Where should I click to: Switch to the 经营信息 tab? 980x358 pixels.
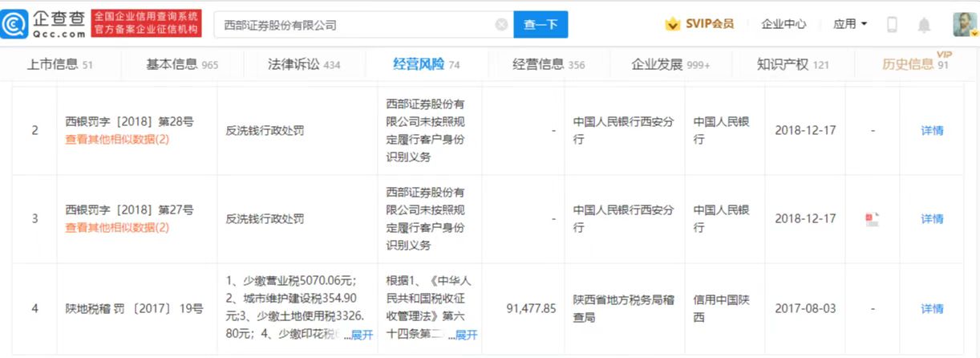[549, 64]
